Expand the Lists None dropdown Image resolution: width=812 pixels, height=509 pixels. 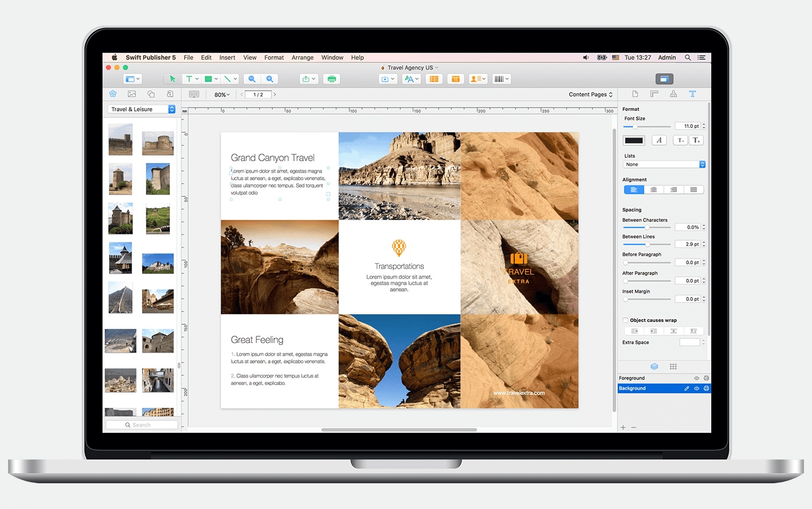pos(664,164)
